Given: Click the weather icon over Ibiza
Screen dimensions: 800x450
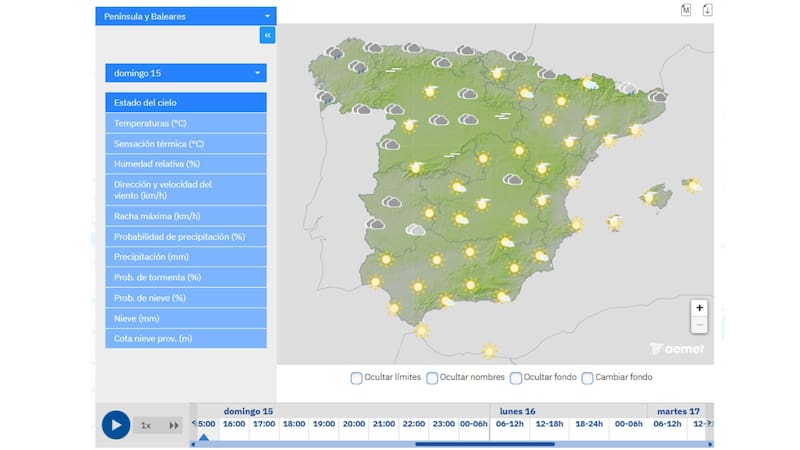Looking at the screenshot, I should point(615,222).
